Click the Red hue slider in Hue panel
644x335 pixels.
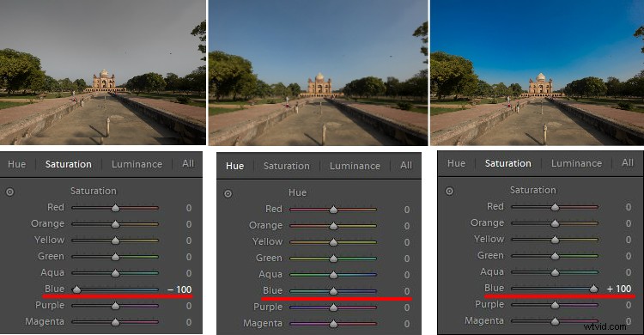[x=333, y=210]
